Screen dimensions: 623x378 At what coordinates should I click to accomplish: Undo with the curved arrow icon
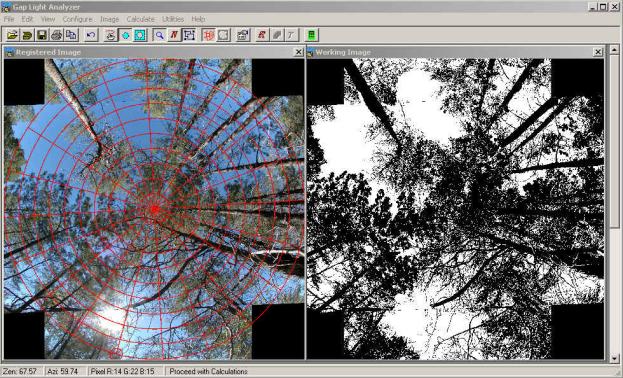(x=91, y=35)
